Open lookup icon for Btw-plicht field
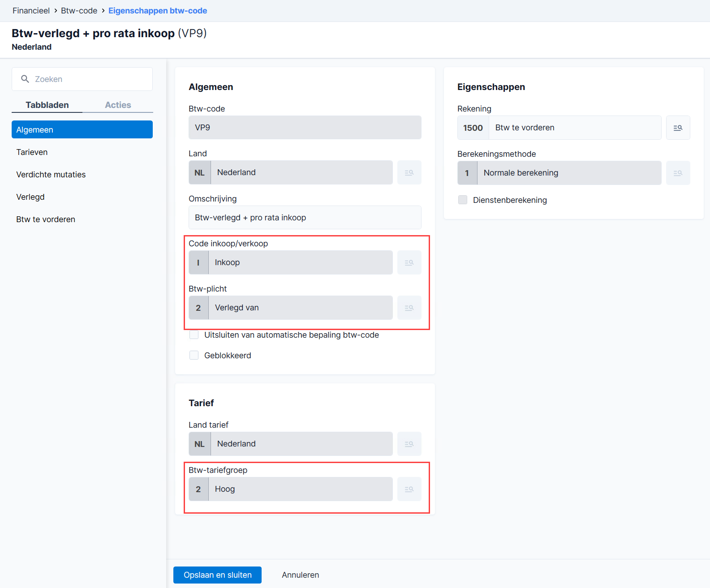Image resolution: width=710 pixels, height=588 pixels. click(409, 308)
